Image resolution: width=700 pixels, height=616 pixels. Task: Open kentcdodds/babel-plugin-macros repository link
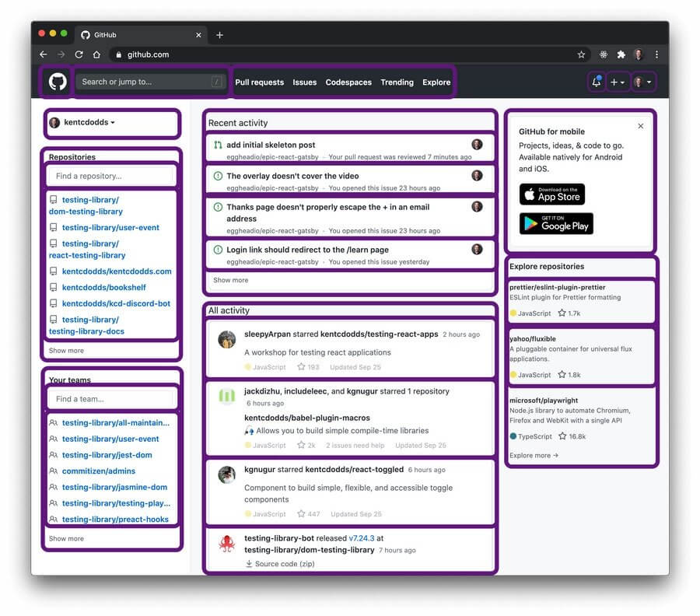click(306, 418)
